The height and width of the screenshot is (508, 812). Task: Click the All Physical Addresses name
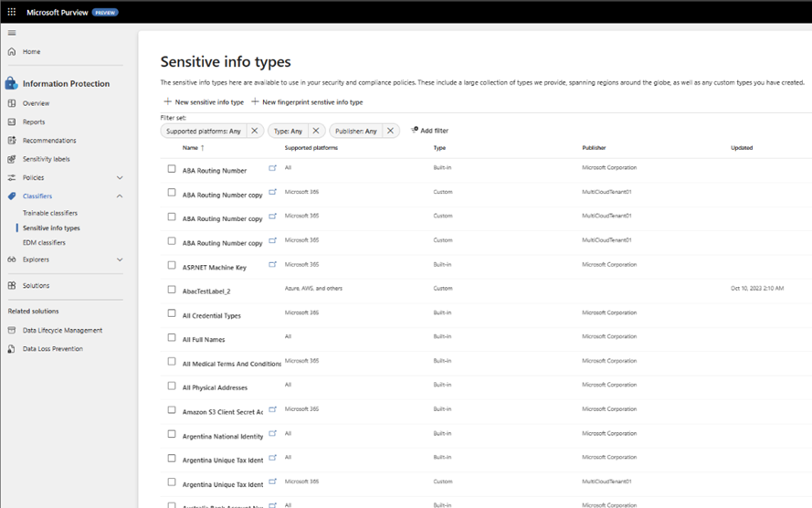tap(215, 388)
